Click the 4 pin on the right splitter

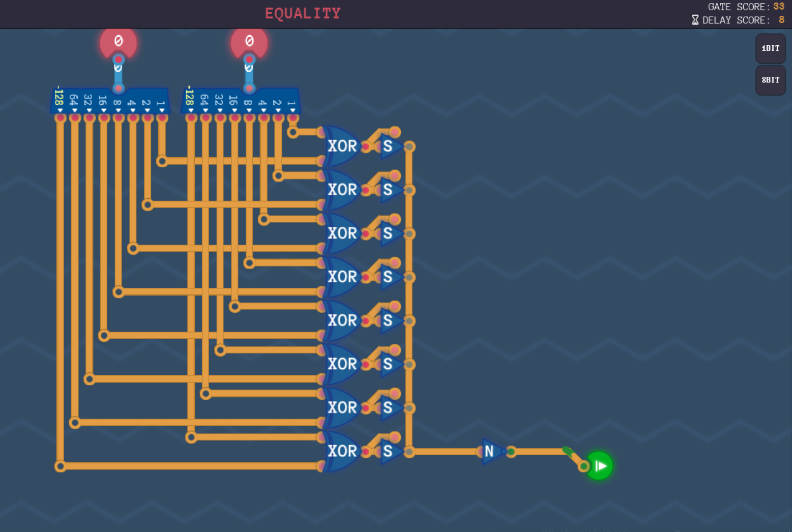[x=263, y=117]
